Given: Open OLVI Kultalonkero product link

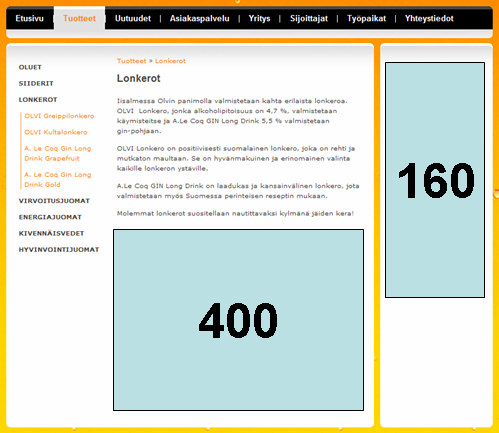Looking at the screenshot, I should [x=56, y=132].
